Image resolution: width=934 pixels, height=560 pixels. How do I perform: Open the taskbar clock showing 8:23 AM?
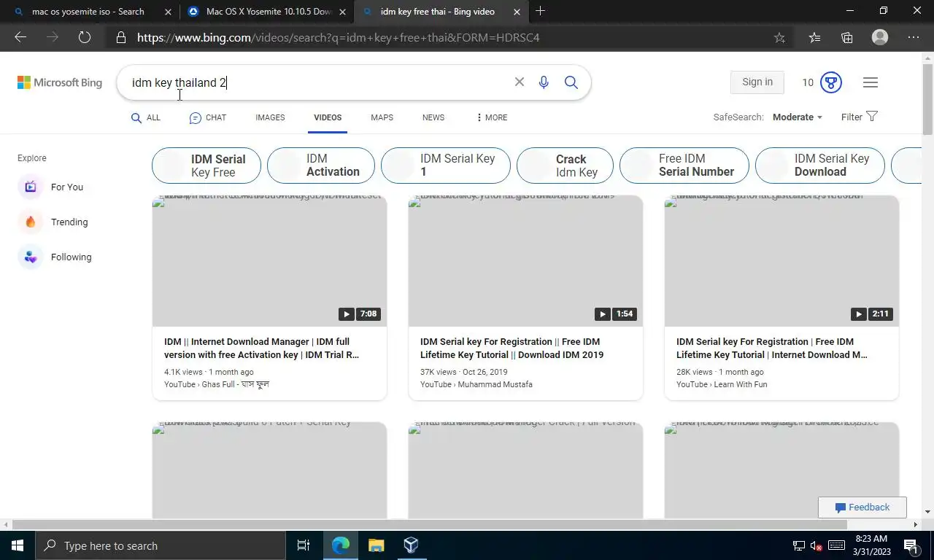point(871,545)
